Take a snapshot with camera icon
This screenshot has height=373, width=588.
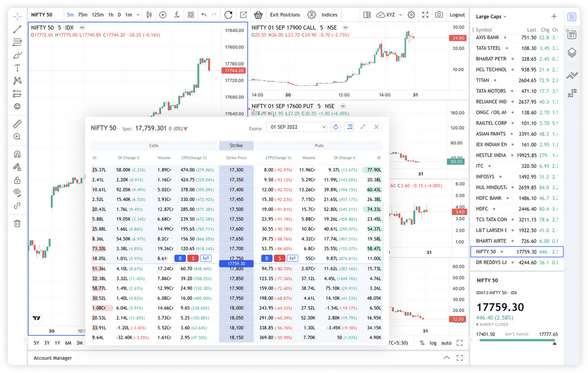pyautogui.click(x=439, y=15)
